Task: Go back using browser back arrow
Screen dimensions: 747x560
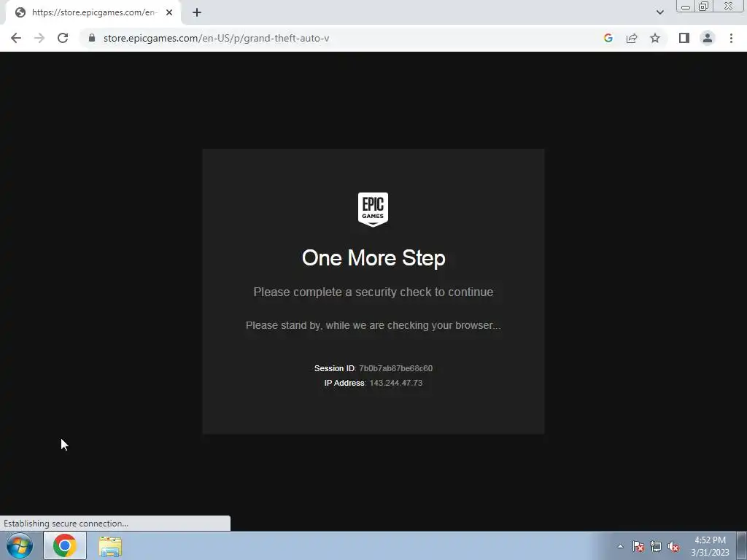Action: [16, 38]
